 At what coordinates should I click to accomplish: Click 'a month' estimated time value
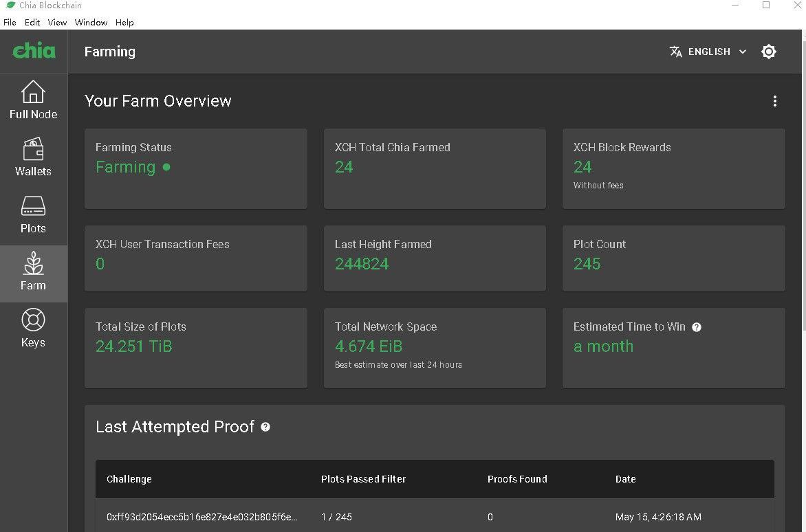[x=604, y=346]
